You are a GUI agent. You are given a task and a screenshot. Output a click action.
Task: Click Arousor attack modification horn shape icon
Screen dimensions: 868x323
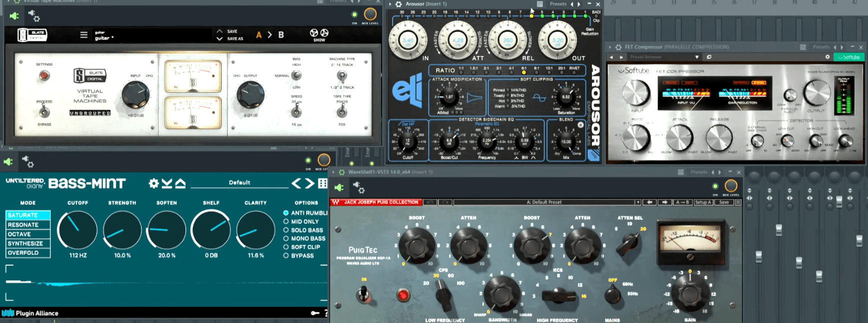[x=474, y=97]
